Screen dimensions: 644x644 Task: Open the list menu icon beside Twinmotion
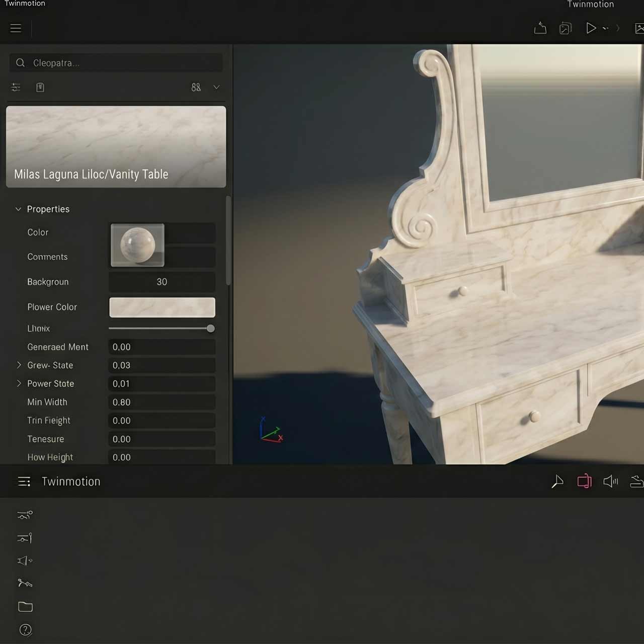[24, 481]
